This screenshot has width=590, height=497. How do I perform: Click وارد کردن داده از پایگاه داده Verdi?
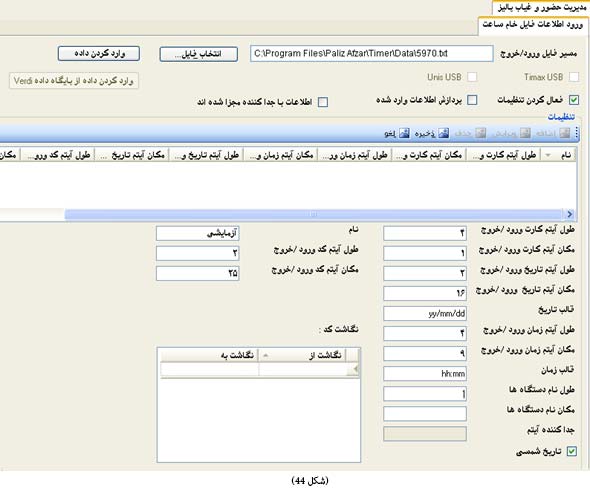74,81
